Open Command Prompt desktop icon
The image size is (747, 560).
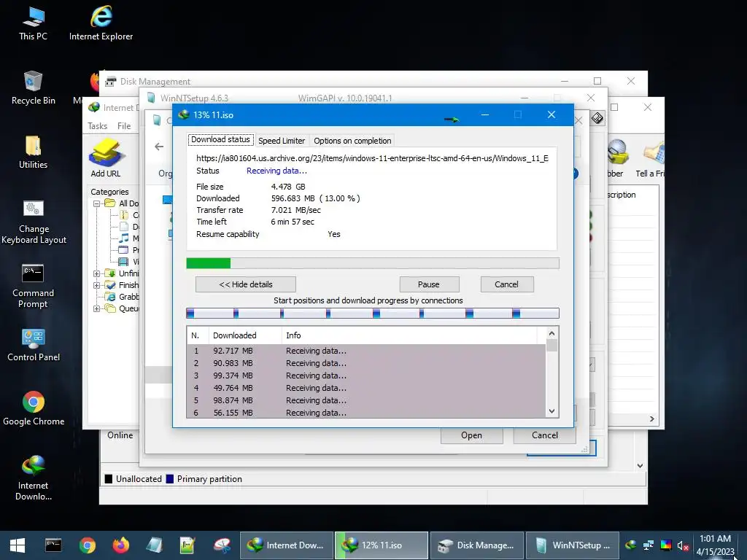(33, 287)
